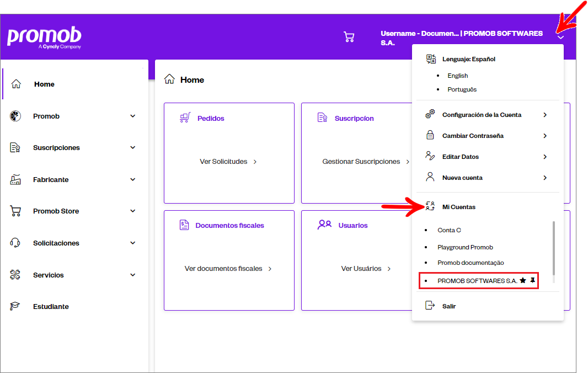Open Cambiar Contraseña arrow

545,136
